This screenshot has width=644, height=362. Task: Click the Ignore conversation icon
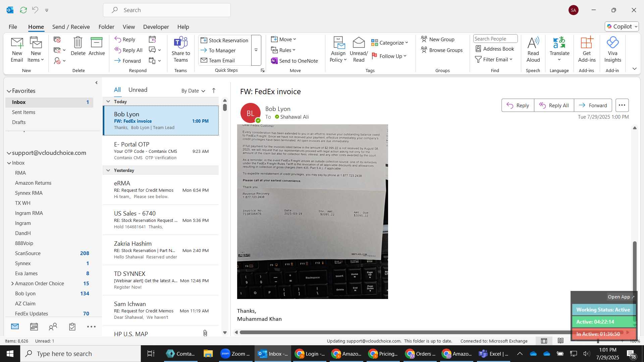pyautogui.click(x=57, y=40)
